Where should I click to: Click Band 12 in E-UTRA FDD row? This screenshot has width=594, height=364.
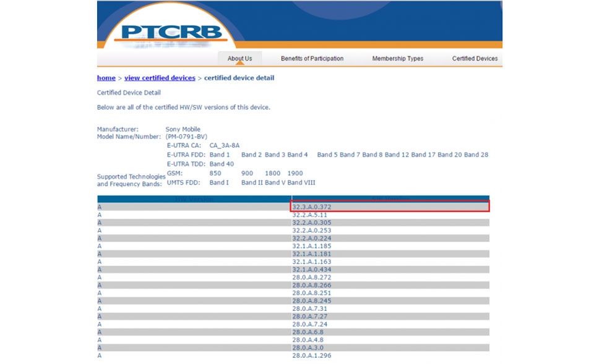[397, 154]
